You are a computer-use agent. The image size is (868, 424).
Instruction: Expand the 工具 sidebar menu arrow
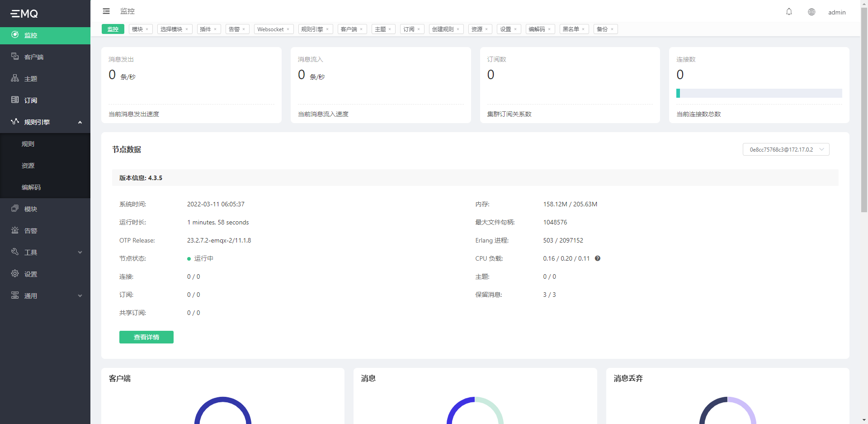click(80, 252)
